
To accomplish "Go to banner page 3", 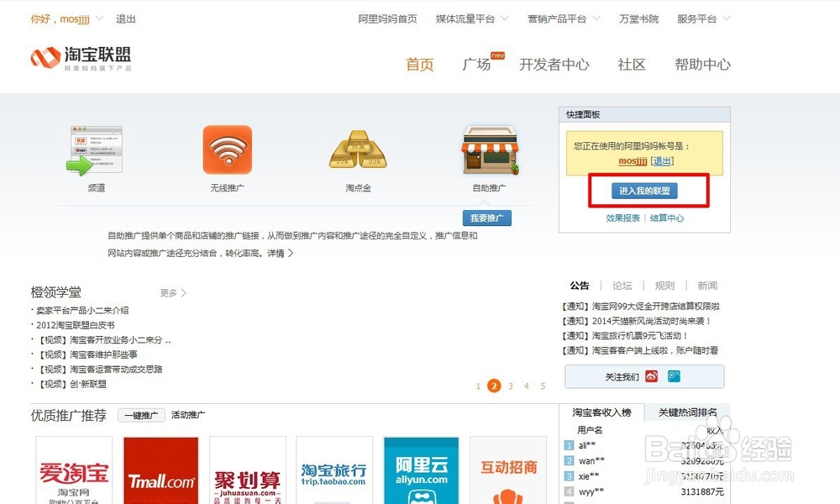I will click(511, 386).
